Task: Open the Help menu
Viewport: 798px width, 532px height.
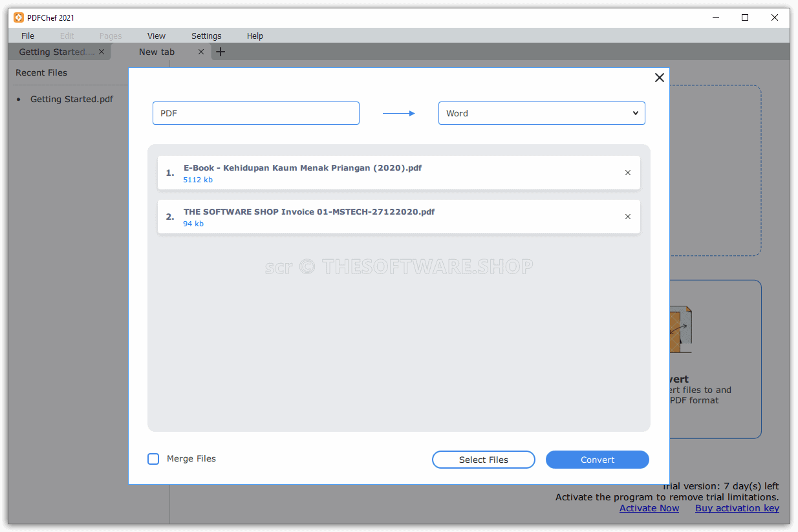Action: click(x=255, y=36)
